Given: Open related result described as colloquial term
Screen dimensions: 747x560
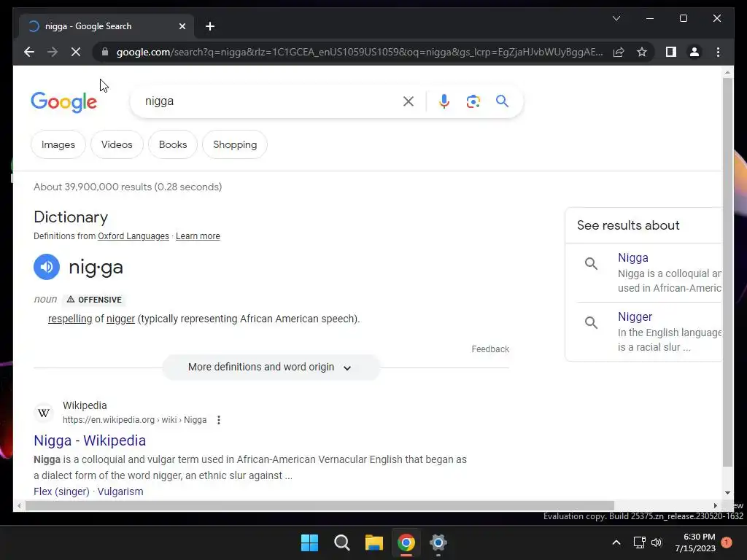Looking at the screenshot, I should point(632,257).
